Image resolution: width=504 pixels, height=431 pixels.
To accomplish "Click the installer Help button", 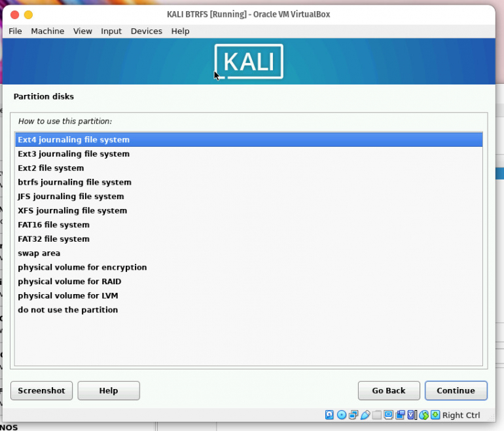I will tap(109, 390).
